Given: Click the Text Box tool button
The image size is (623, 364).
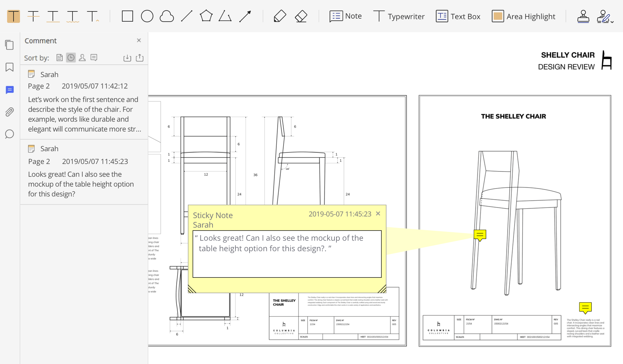Looking at the screenshot, I should pos(458,16).
